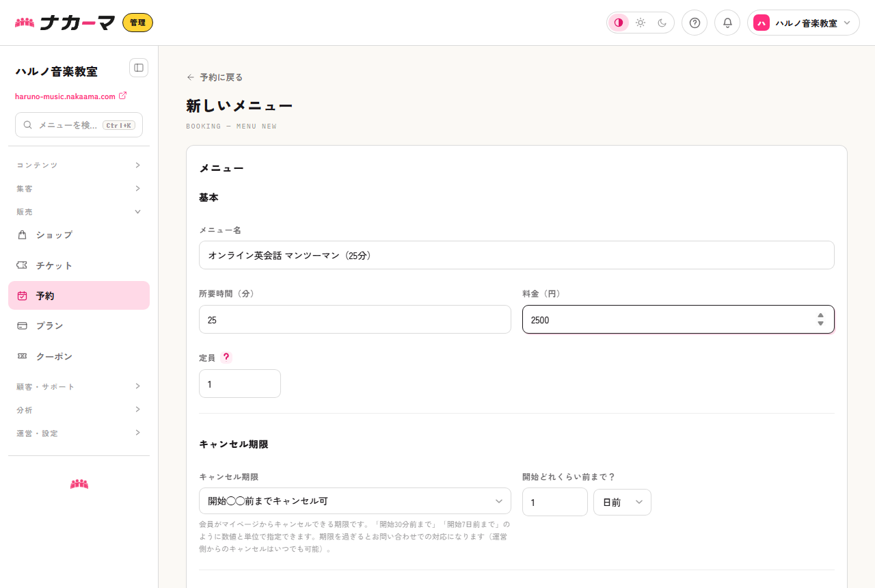
Task: Expand 運営・設定 sidebar section
Action: (x=79, y=433)
